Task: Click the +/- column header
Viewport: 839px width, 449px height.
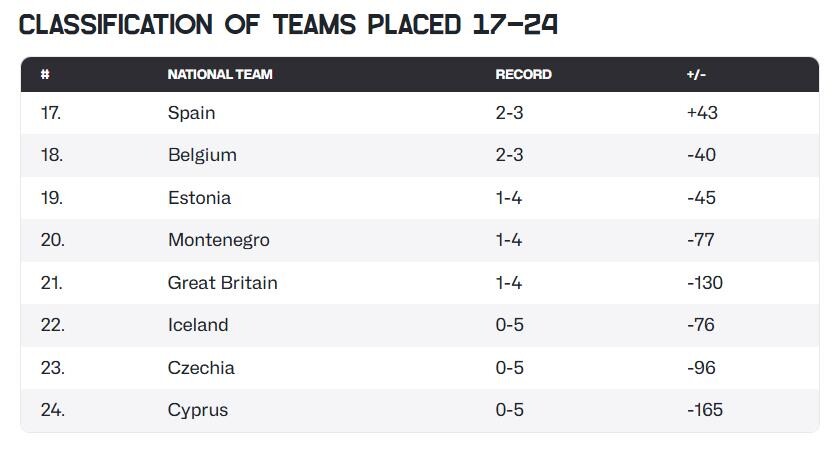Action: [x=696, y=74]
